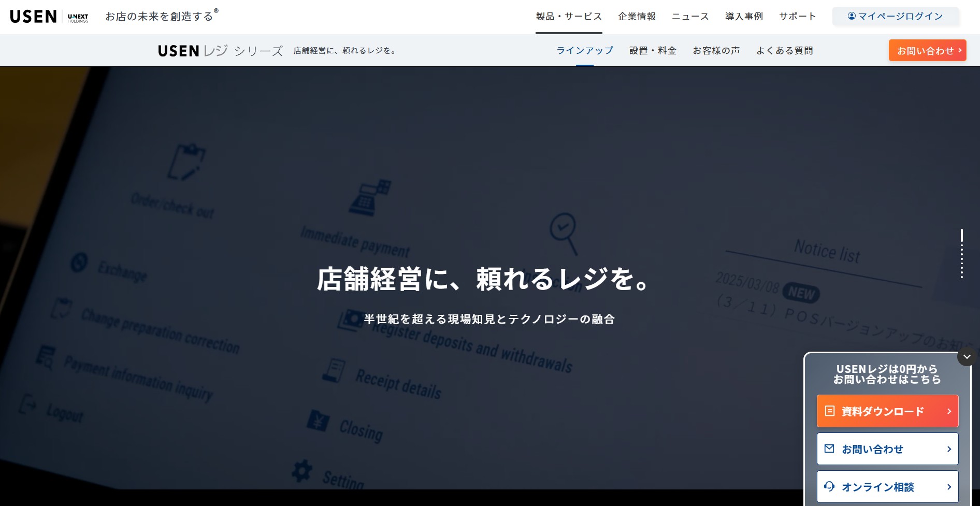Go to ニュース page
This screenshot has height=506, width=980.
click(x=690, y=17)
